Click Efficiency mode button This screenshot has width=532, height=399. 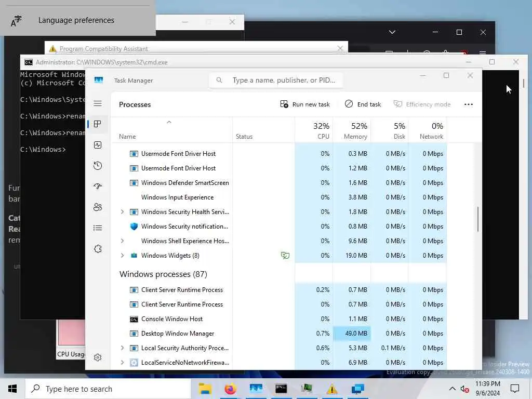pyautogui.click(x=422, y=104)
